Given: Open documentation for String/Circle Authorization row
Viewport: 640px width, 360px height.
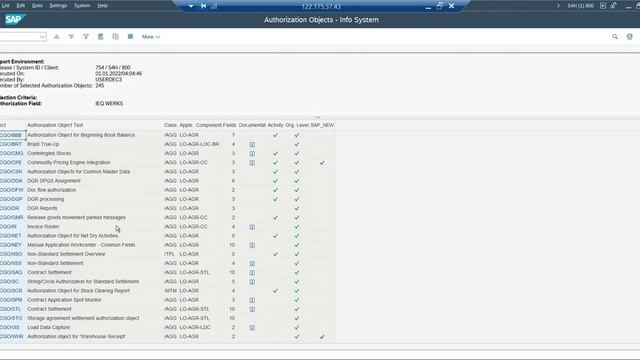Looking at the screenshot, I should 252,282.
